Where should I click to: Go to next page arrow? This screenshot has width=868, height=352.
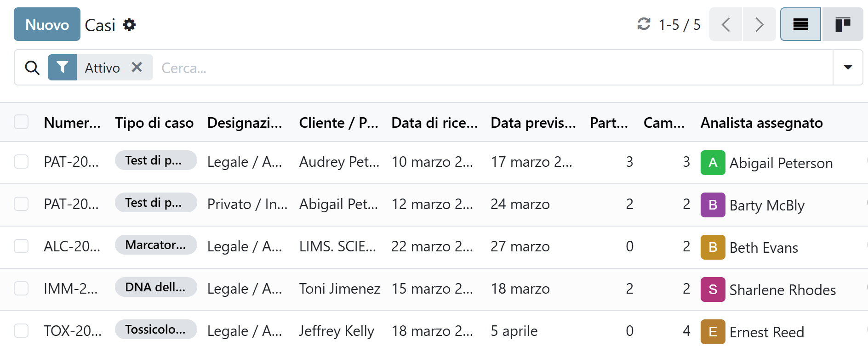[x=759, y=24]
